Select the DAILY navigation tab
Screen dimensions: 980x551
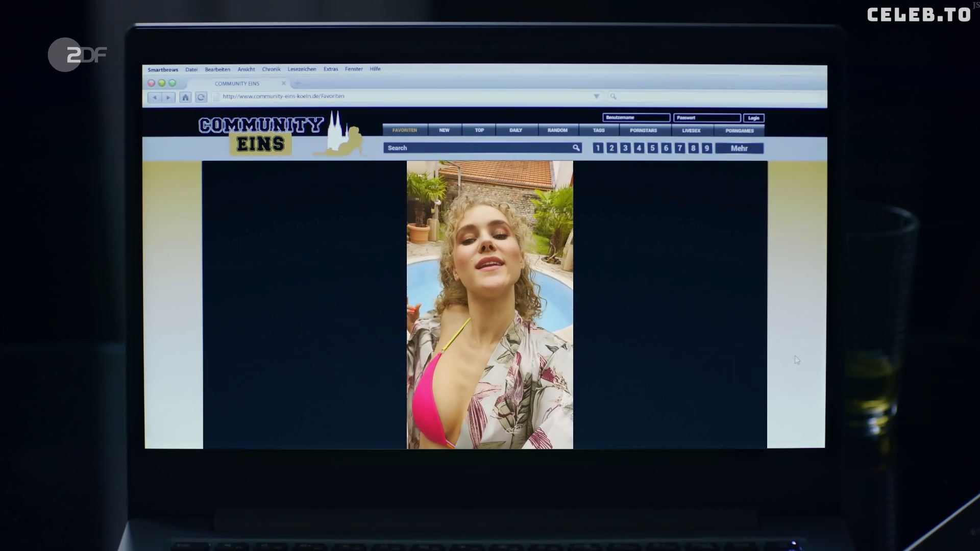516,130
